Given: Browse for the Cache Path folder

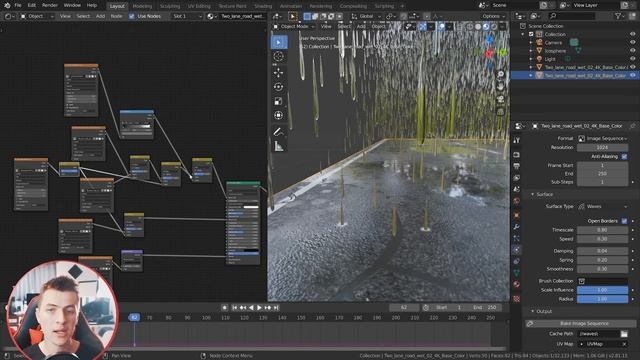Looking at the screenshot, I should [x=624, y=334].
